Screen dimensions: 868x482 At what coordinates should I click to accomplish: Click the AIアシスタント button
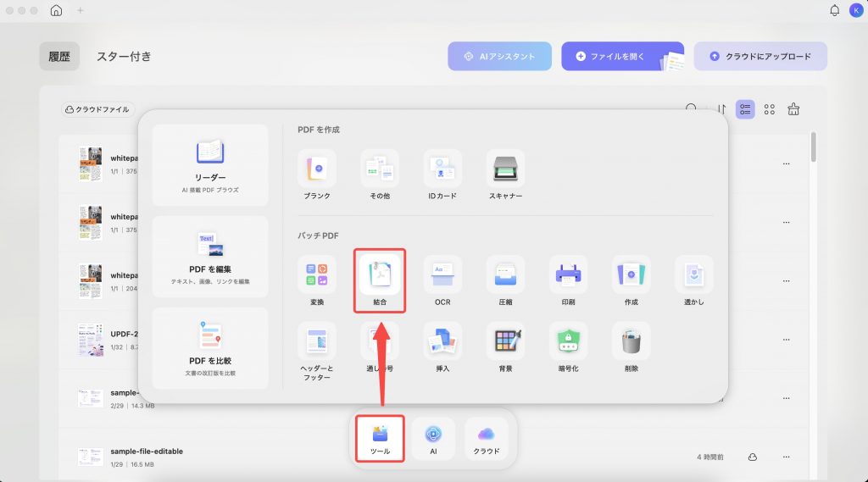[x=499, y=56]
